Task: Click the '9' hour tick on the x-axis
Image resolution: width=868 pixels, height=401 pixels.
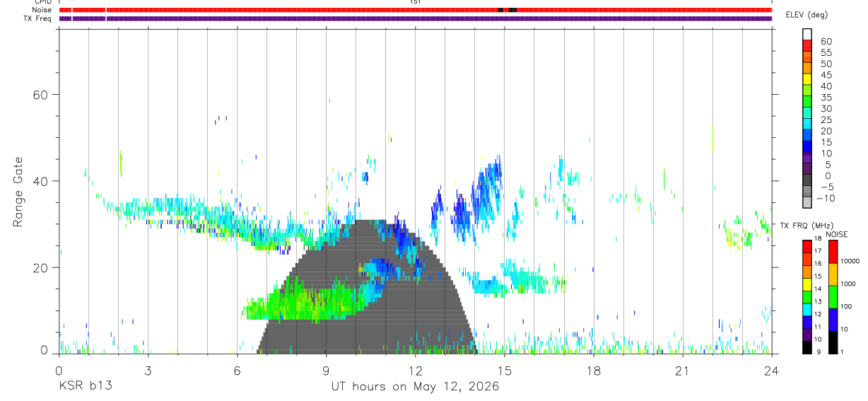Action: [326, 370]
